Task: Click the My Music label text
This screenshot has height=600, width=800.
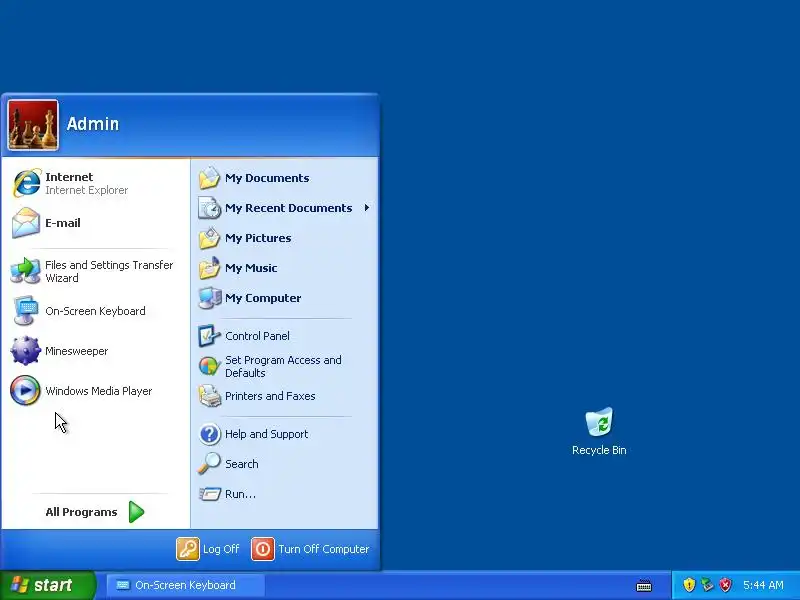Action: (251, 268)
